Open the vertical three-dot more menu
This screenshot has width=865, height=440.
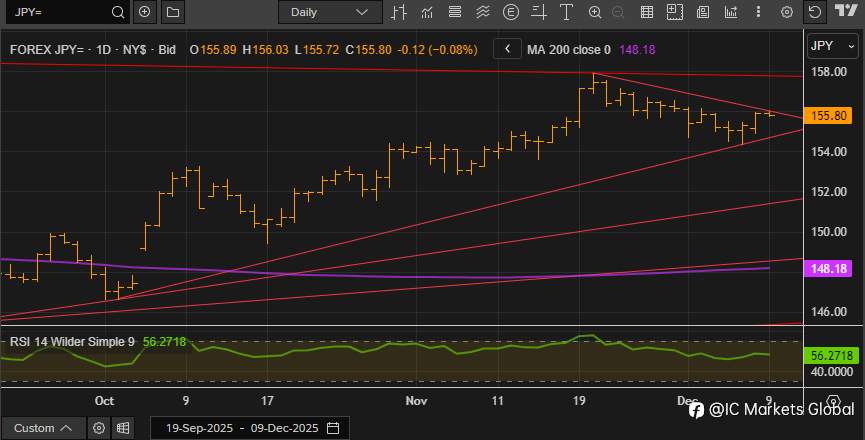pos(759,12)
